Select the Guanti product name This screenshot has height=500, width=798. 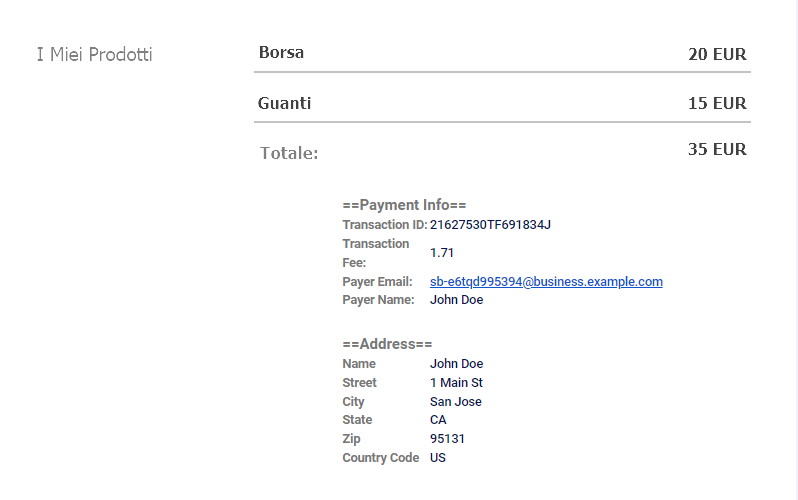click(x=284, y=103)
